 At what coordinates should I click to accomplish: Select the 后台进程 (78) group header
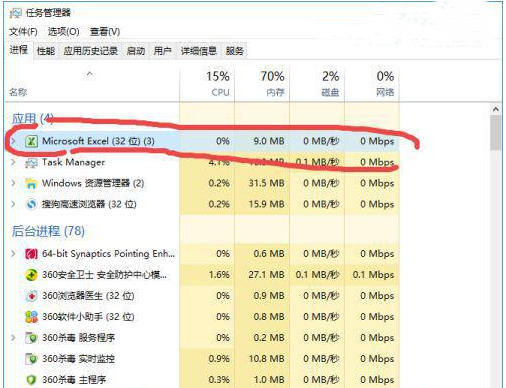click(x=48, y=231)
